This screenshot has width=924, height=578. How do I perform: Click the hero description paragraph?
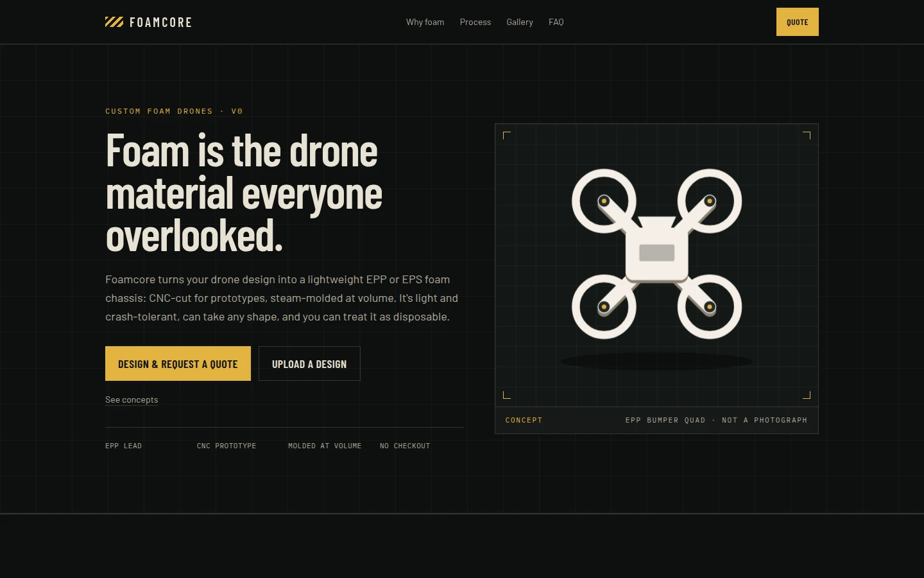tap(282, 298)
